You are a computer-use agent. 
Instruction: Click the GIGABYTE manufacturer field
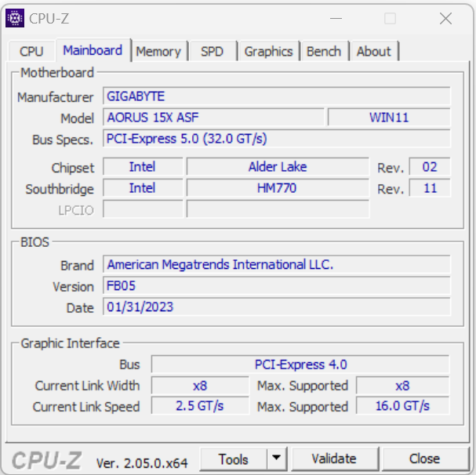(277, 96)
